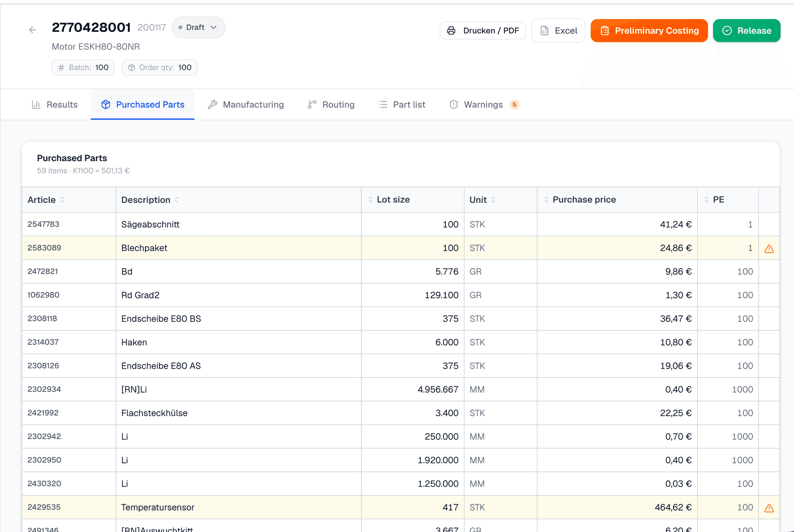Click the Drucken / PDF button

point(483,31)
